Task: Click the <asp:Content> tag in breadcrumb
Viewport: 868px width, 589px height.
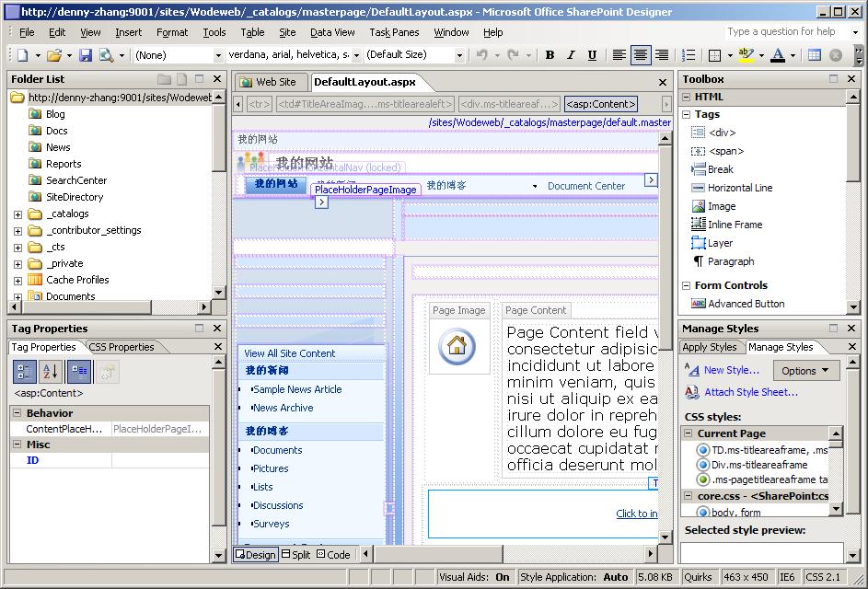Action: pos(601,104)
